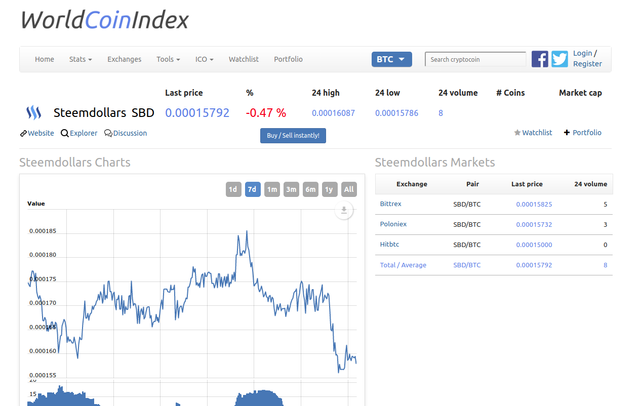Click the Last price column header in markets
The height and width of the screenshot is (406, 640).
point(527,184)
